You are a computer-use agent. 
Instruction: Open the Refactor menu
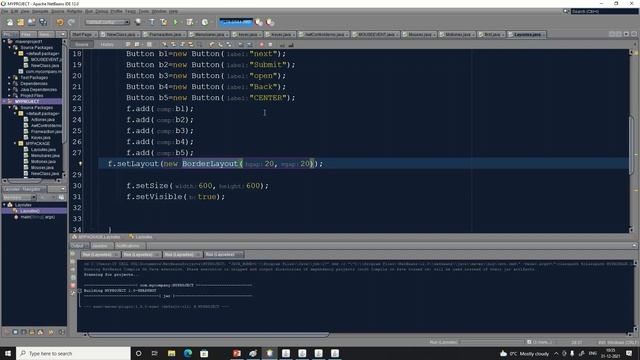[74, 11]
